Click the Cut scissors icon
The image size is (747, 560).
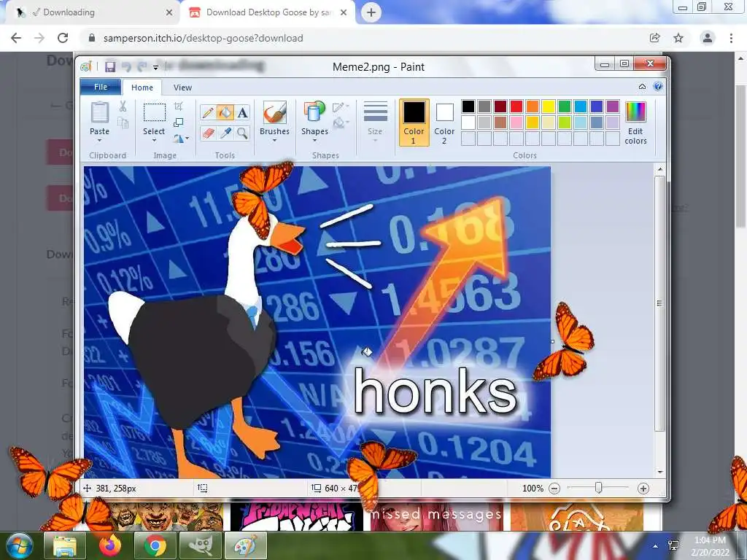pos(123,106)
